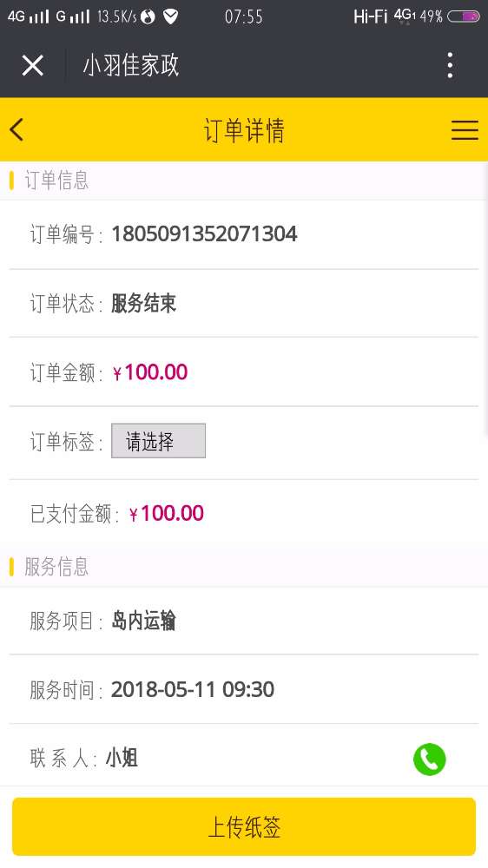The height and width of the screenshot is (868, 488).
Task: Tap the battery indicator in status bar
Action: pyautogui.click(x=463, y=16)
